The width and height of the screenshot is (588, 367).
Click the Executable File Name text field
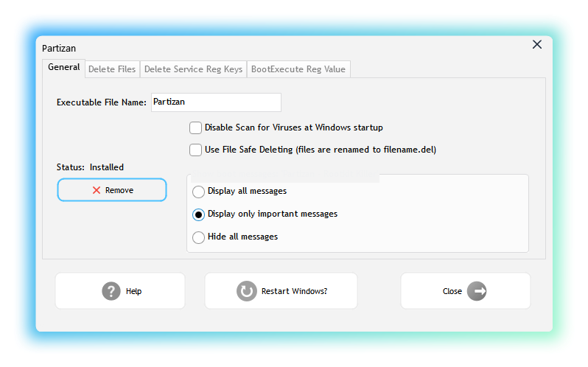pos(215,102)
